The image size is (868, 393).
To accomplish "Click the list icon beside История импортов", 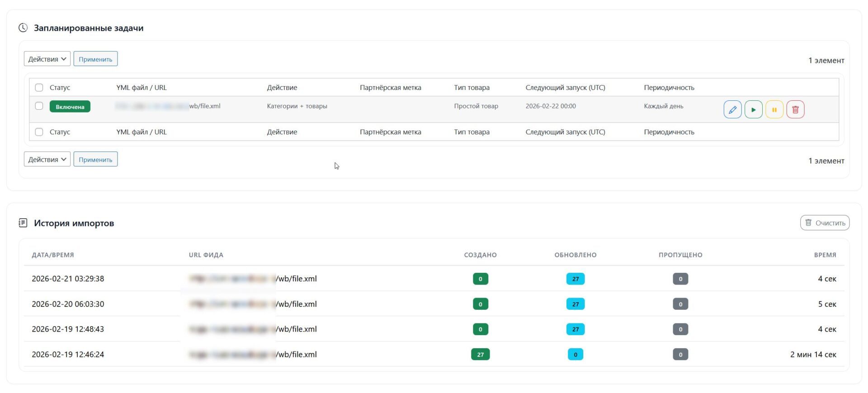I will coord(23,223).
